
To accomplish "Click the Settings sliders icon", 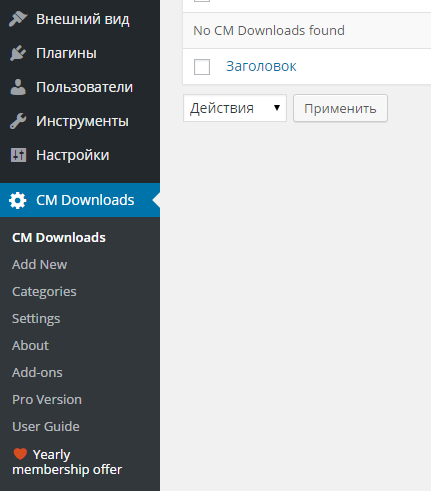I will [x=18, y=155].
